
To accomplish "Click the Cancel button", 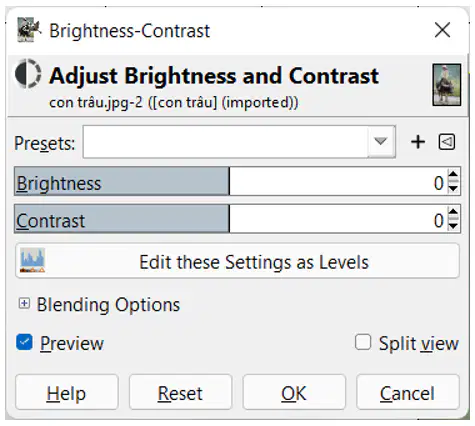I will pos(408,392).
